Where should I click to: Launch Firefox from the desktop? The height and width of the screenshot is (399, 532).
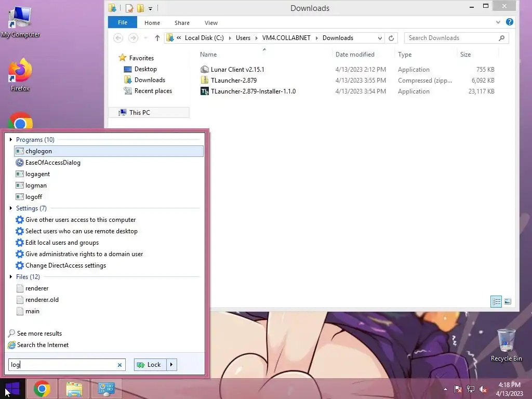[20, 75]
